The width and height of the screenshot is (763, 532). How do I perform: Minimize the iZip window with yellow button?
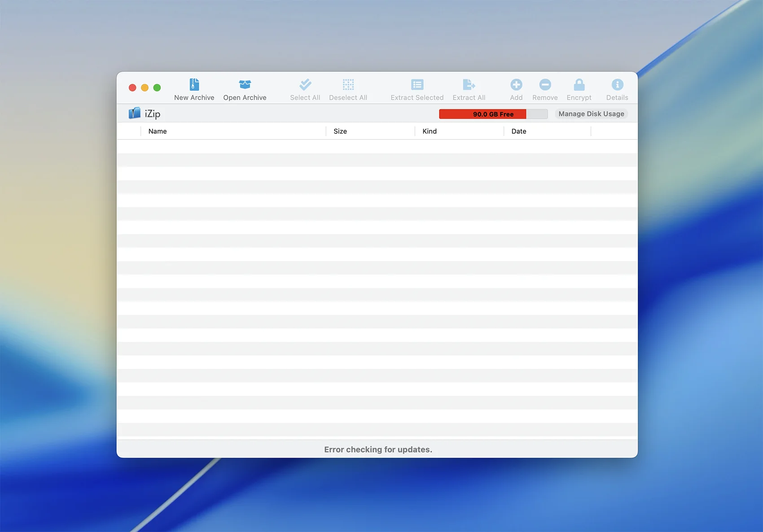145,88
